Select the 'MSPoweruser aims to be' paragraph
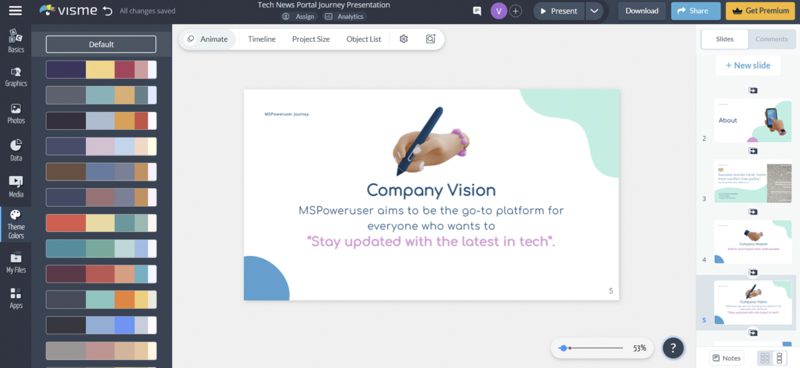This screenshot has width=800, height=368. (431, 218)
